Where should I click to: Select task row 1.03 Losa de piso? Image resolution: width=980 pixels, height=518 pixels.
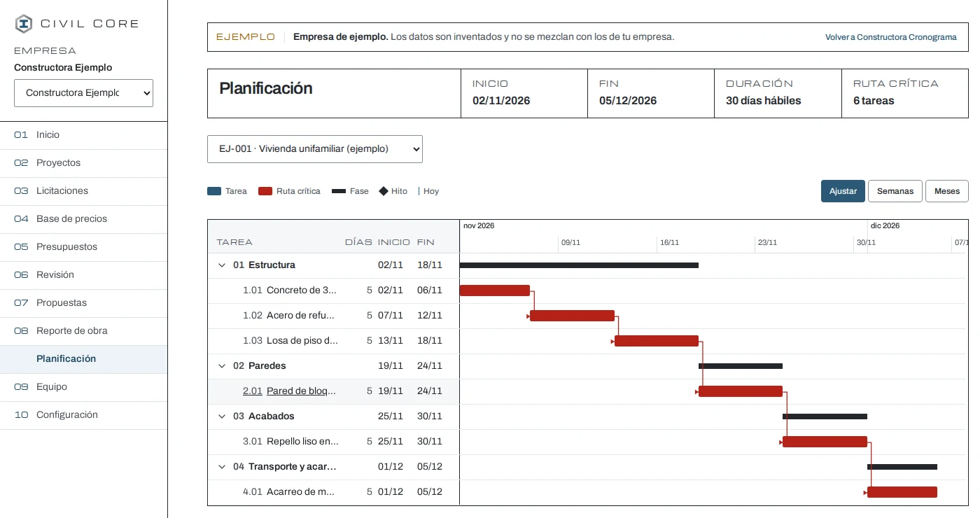pyautogui.click(x=333, y=341)
